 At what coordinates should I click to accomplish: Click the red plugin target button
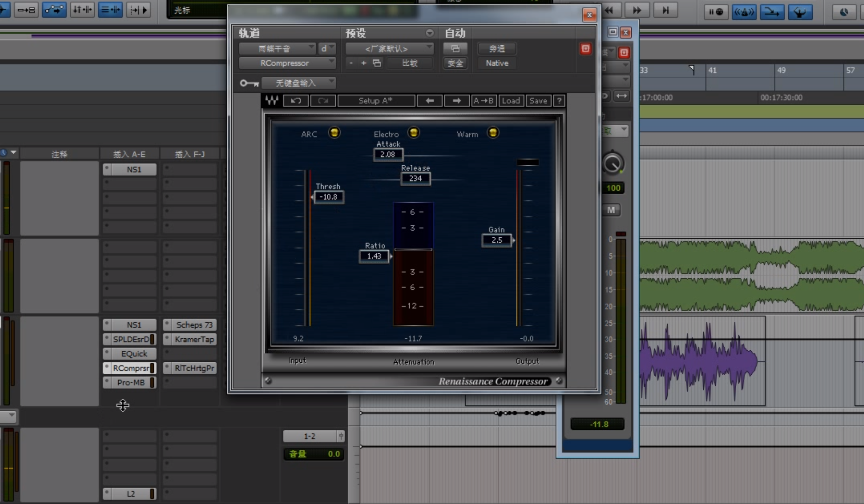585,49
